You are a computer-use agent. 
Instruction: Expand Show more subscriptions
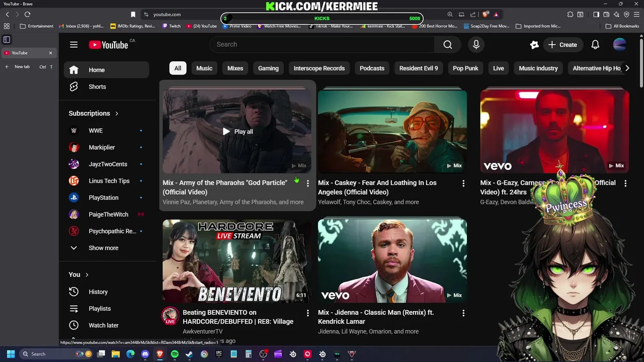[106, 248]
